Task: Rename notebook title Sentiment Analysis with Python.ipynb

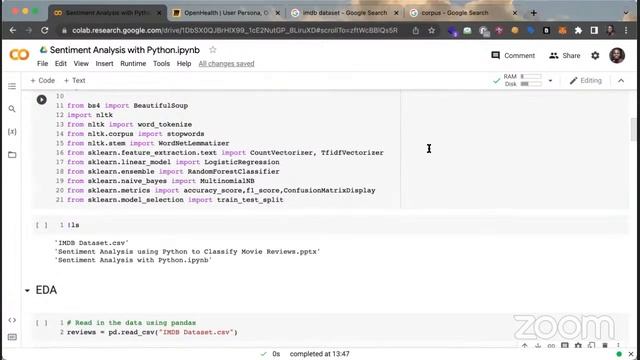Action: tap(124, 50)
